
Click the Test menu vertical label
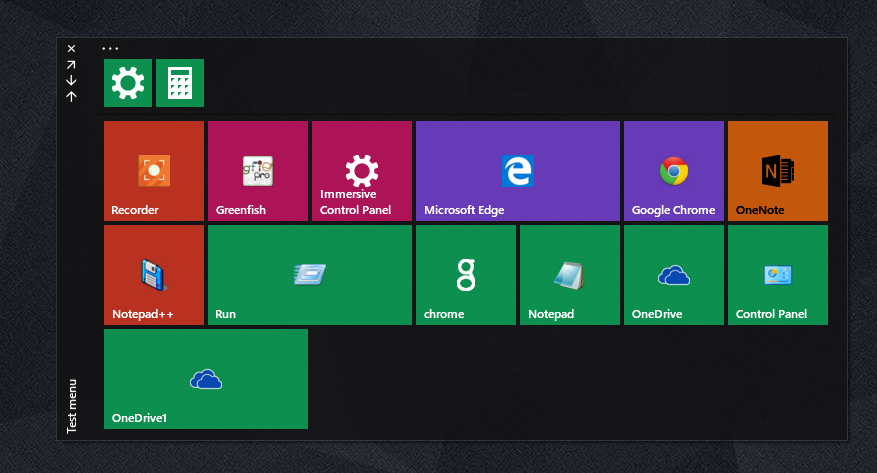click(x=72, y=406)
